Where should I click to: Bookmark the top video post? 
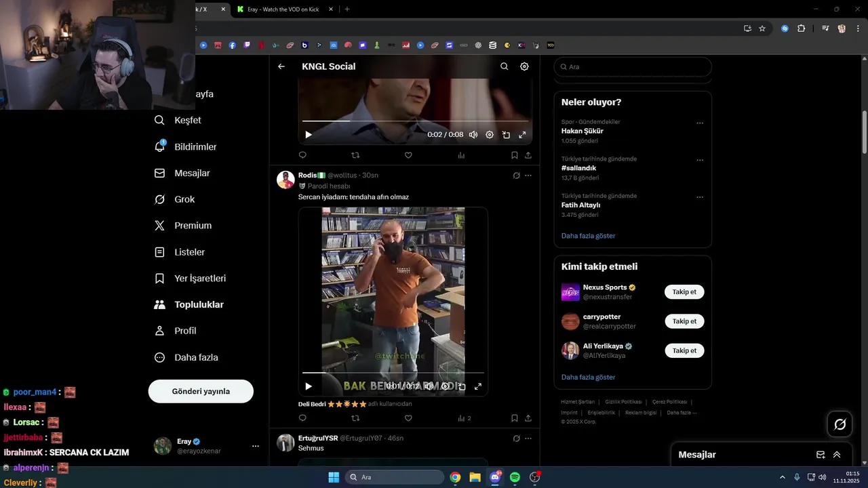[x=515, y=155]
